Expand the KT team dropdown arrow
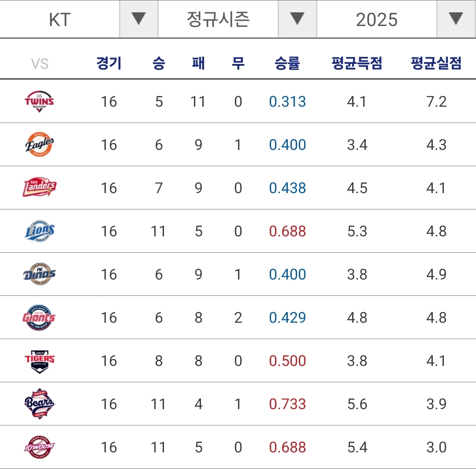 138,19
